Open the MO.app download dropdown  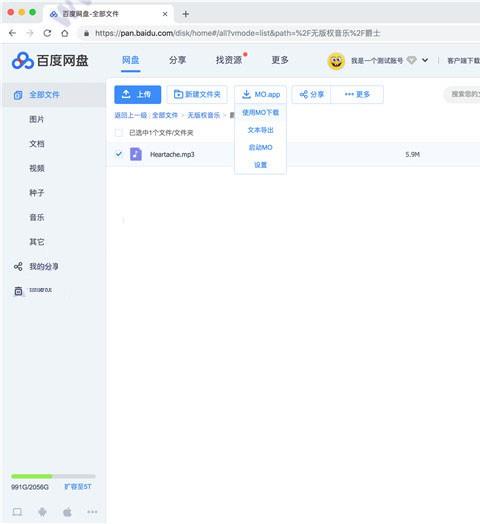point(260,95)
